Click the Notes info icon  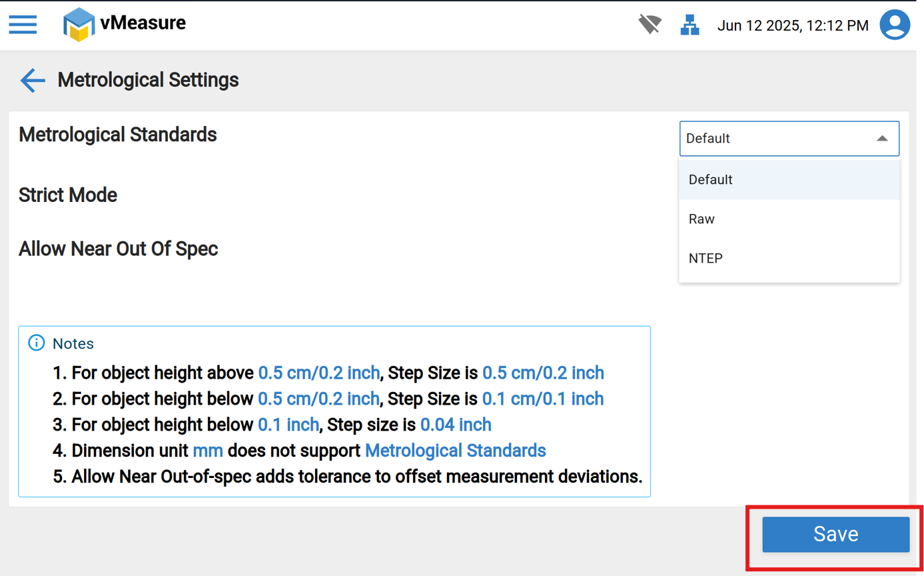pyautogui.click(x=37, y=343)
